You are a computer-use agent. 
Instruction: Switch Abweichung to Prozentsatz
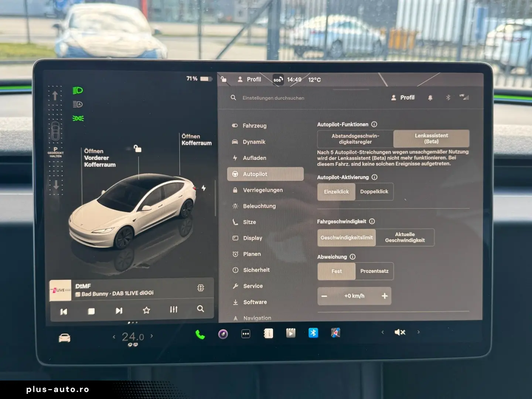tap(374, 271)
